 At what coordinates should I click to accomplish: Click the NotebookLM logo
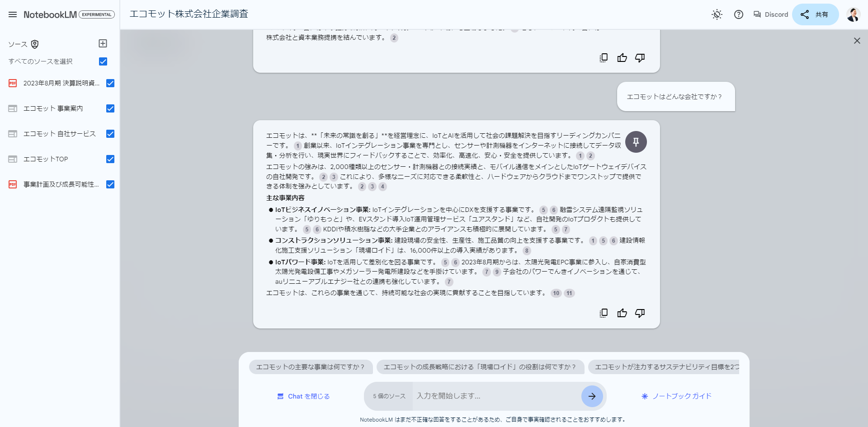tap(50, 14)
